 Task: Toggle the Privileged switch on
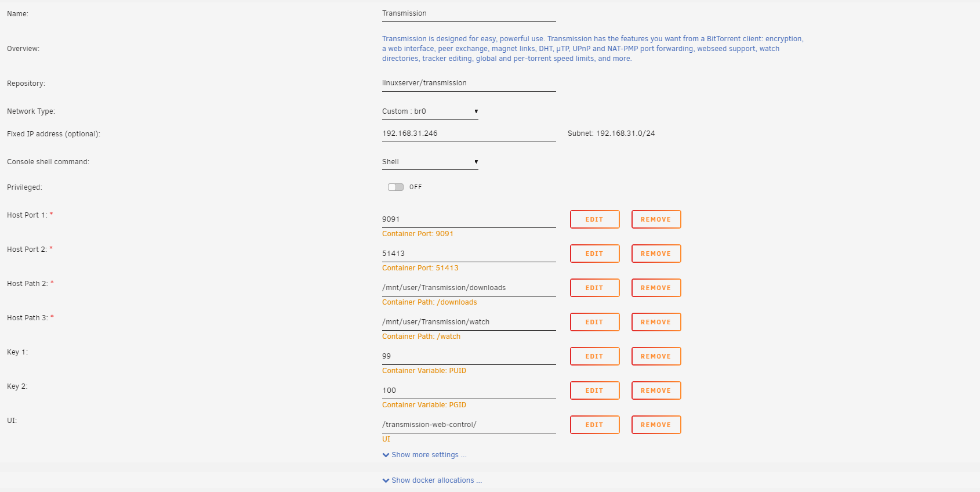click(x=395, y=187)
